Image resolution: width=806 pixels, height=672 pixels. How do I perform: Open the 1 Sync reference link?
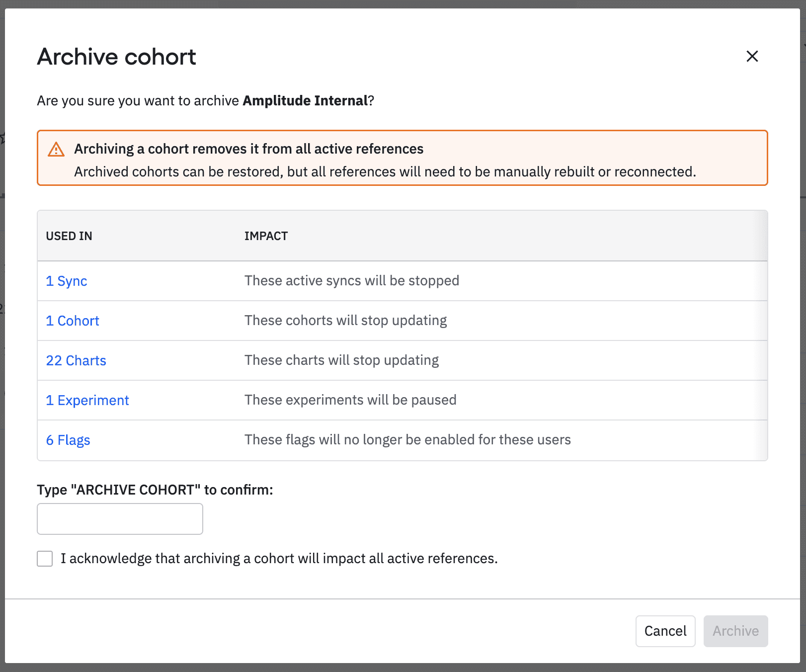pyautogui.click(x=67, y=281)
